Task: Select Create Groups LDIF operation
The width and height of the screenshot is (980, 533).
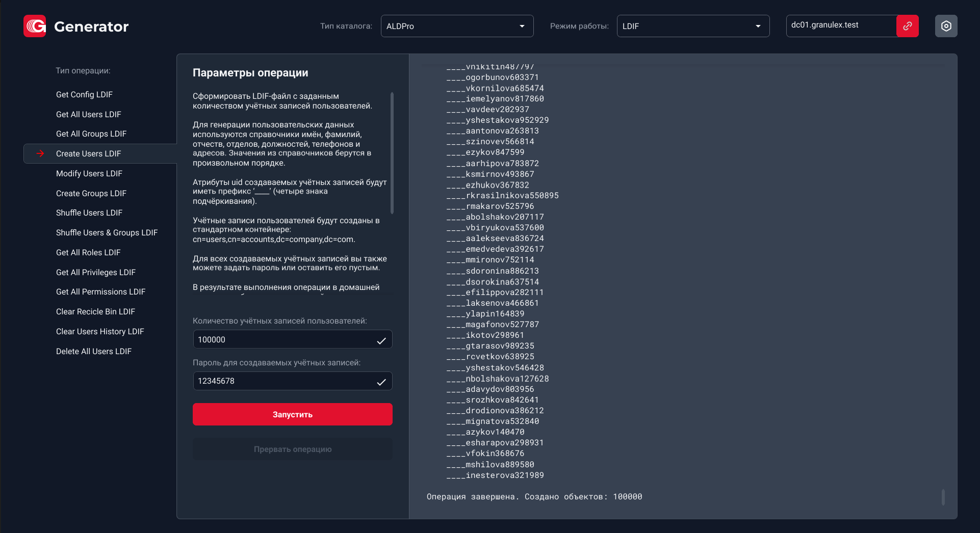Action: point(91,193)
